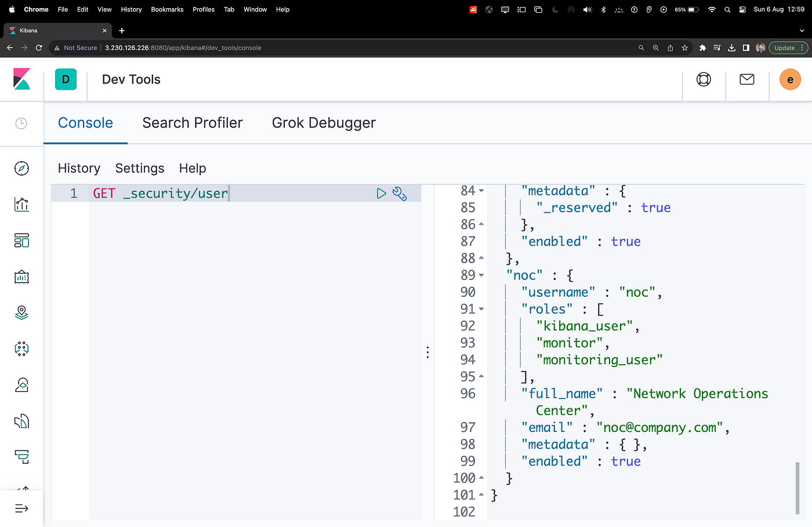Switch to the Grok Debugger tab

coord(324,123)
